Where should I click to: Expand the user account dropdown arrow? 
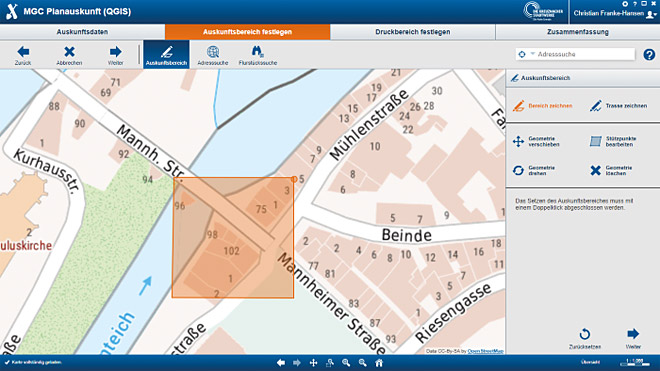coord(655,15)
